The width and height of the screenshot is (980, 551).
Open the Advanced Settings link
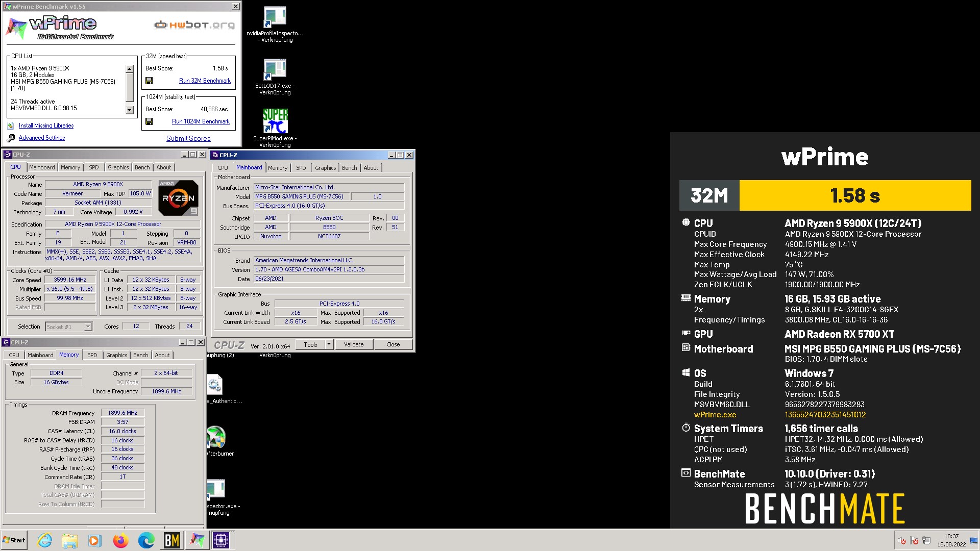[42, 138]
